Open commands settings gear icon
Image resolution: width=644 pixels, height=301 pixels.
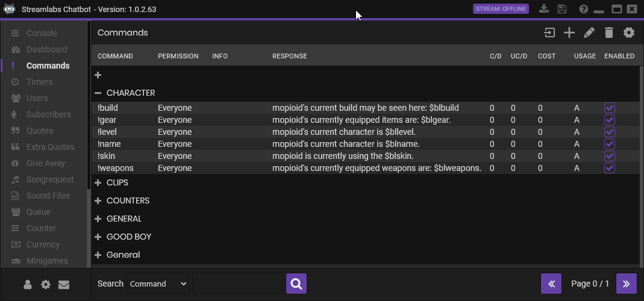pos(629,33)
